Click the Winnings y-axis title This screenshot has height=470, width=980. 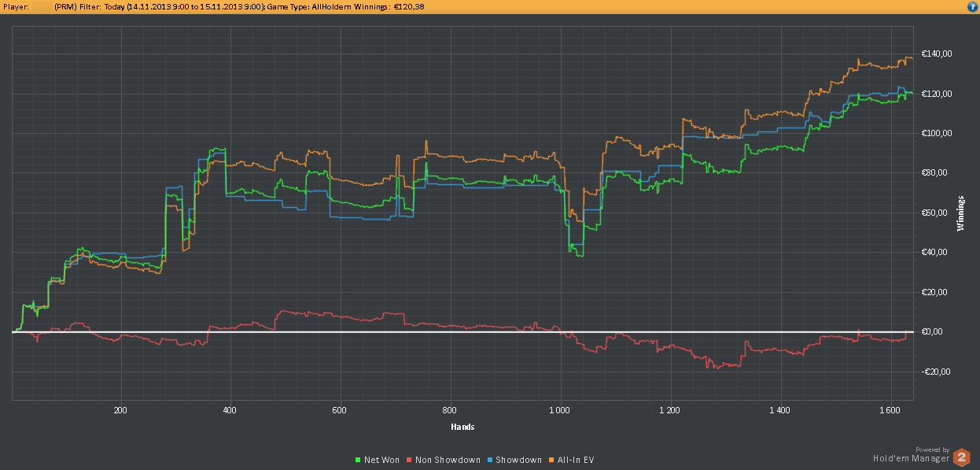pyautogui.click(x=960, y=213)
